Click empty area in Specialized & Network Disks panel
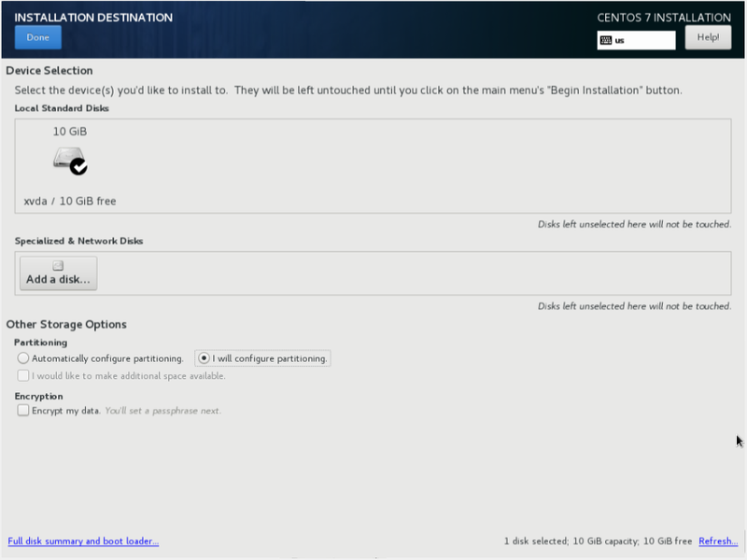This screenshot has width=747, height=560. click(x=420, y=273)
